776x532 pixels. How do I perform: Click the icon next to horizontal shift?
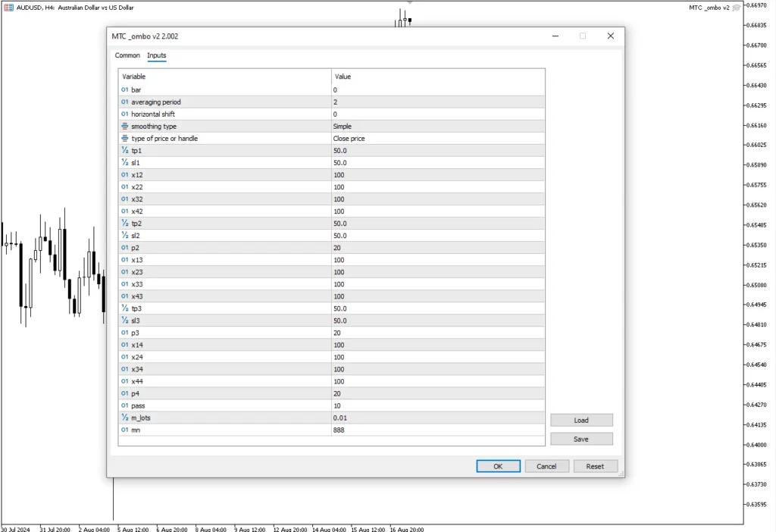125,114
